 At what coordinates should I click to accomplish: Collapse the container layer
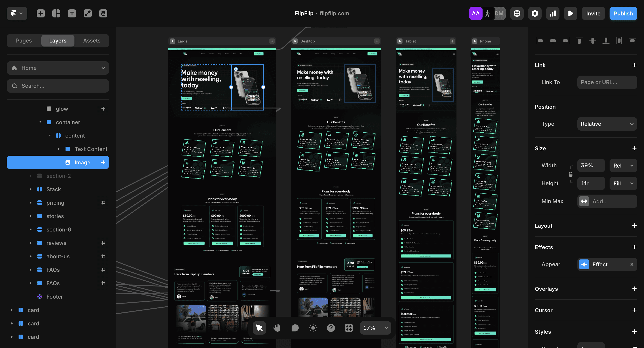(x=40, y=122)
